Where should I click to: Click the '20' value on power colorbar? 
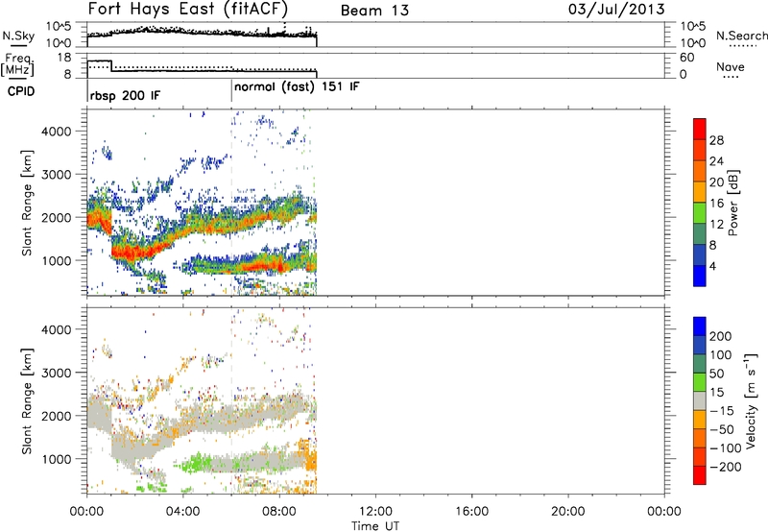click(x=716, y=182)
